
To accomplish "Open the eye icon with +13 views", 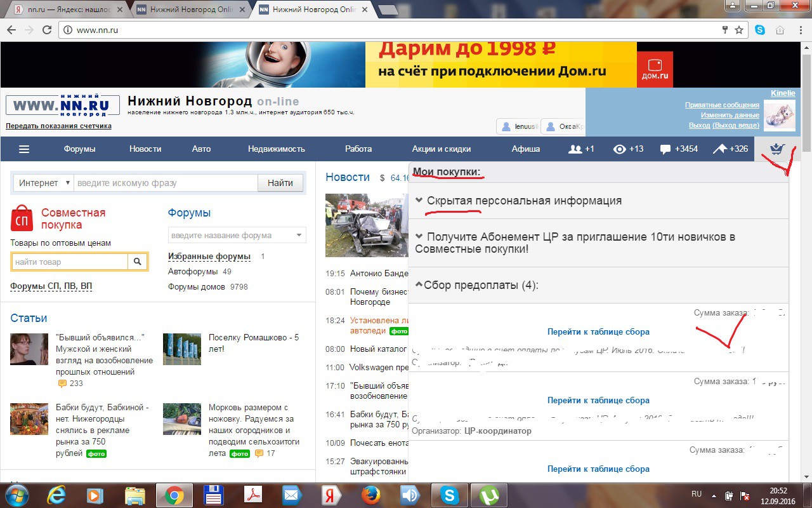I will pos(628,149).
